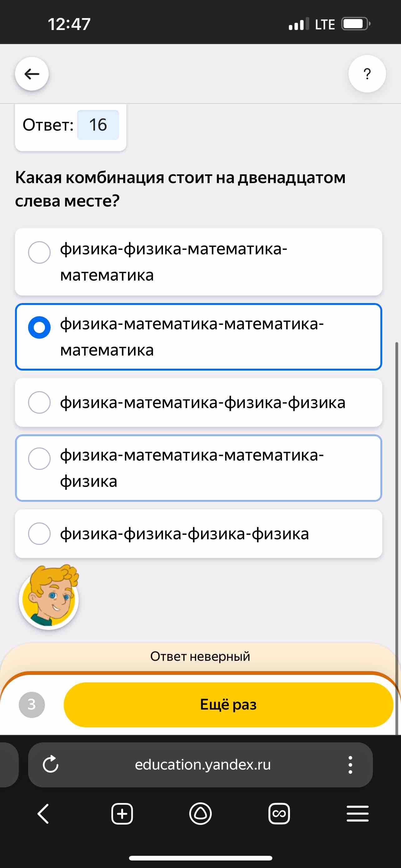This screenshot has height=868, width=401.
Task: Click the answer field showing 16
Action: tap(98, 125)
